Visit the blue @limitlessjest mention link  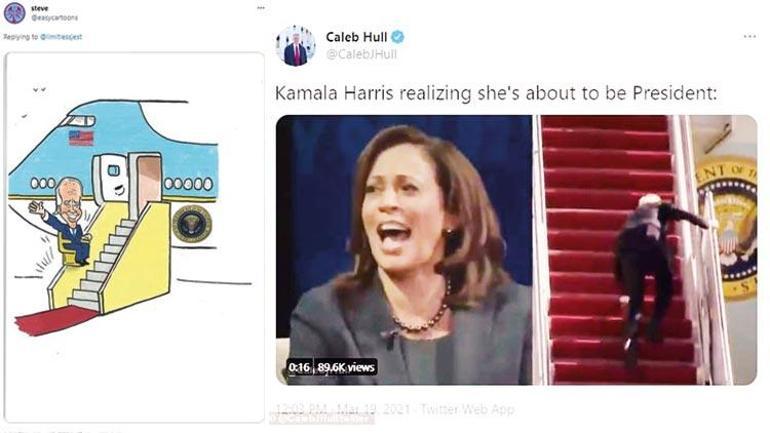(61, 37)
